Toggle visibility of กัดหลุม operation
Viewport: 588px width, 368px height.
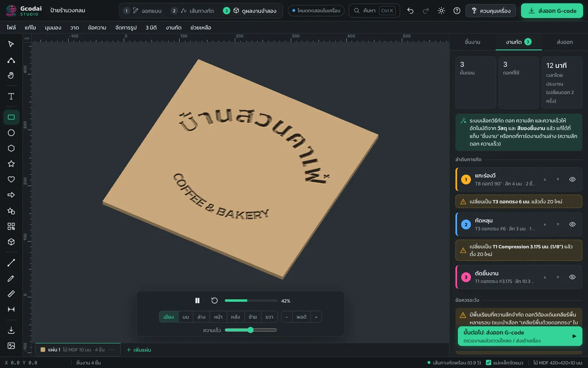coord(572,224)
